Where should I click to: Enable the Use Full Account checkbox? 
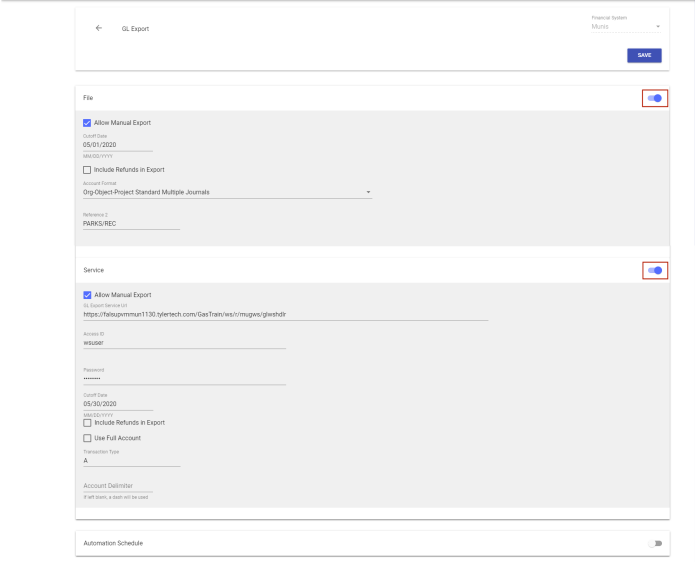coord(88,438)
